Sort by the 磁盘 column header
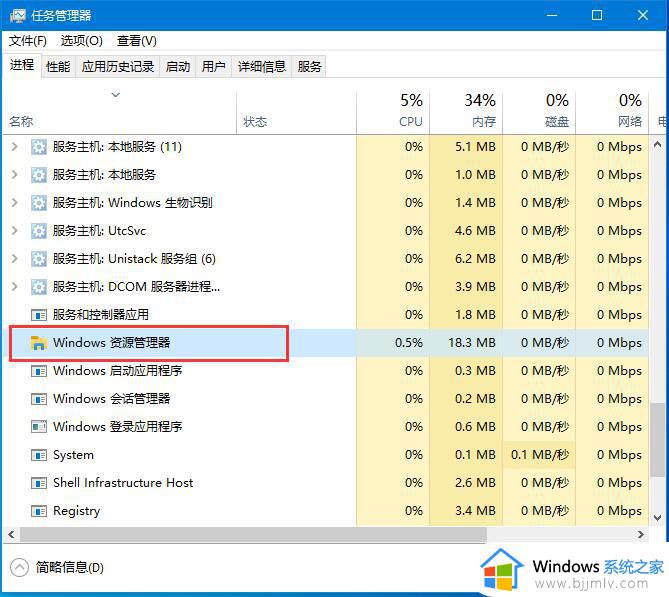The image size is (669, 597). (x=539, y=112)
